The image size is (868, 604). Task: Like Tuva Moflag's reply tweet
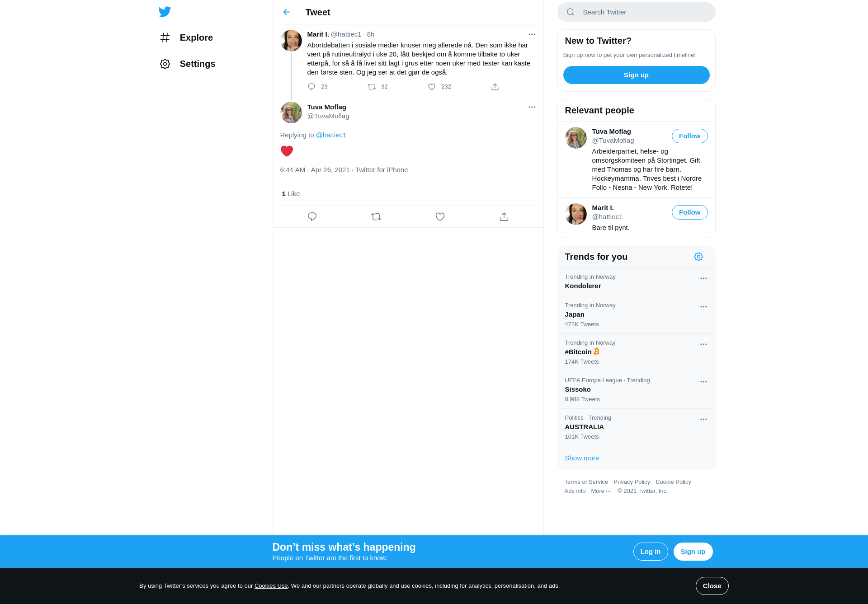[x=440, y=217]
